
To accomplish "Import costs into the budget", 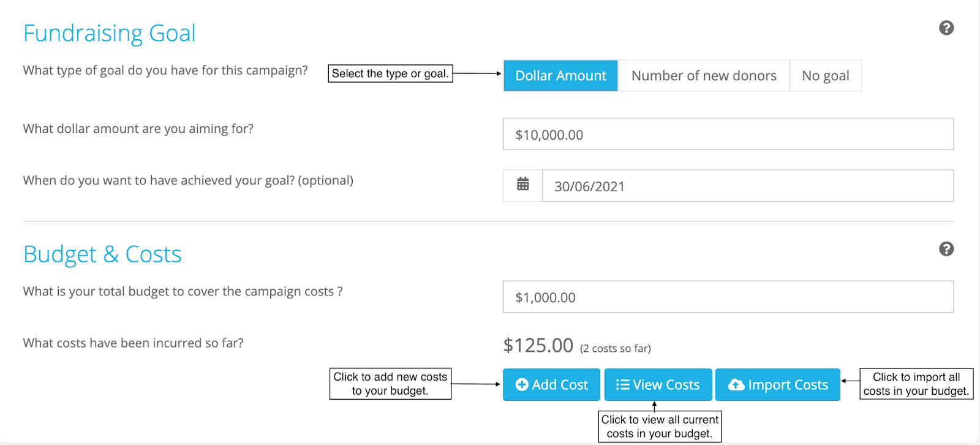I will click(777, 384).
